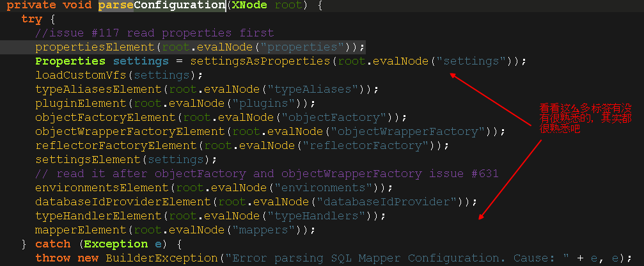Click the BuilderException class name
The width and height of the screenshot is (644, 266).
click(x=162, y=258)
